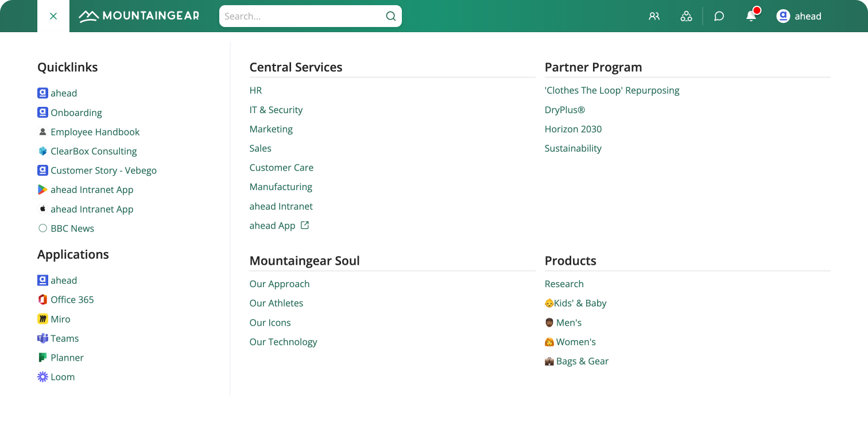This screenshot has width=868, height=421.
Task: Open Loom application text
Action: coord(63,377)
